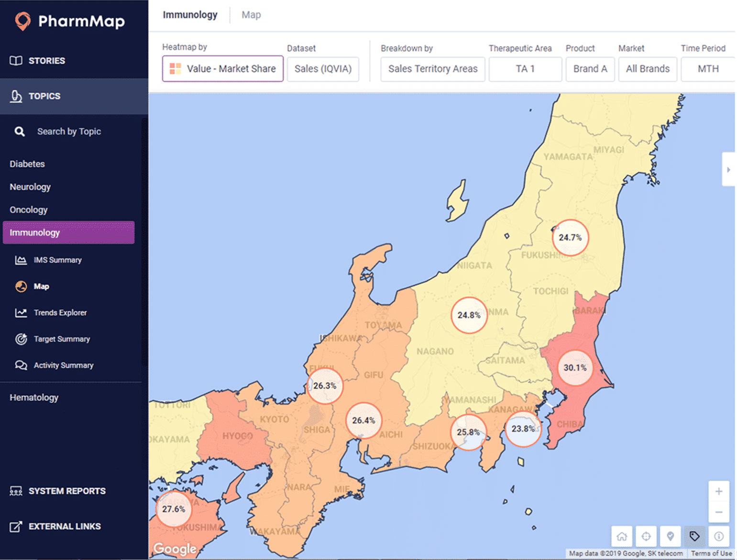Image resolution: width=737 pixels, height=560 pixels.
Task: Click the heatmap grid icon in Value - Market Share
Action: [176, 69]
